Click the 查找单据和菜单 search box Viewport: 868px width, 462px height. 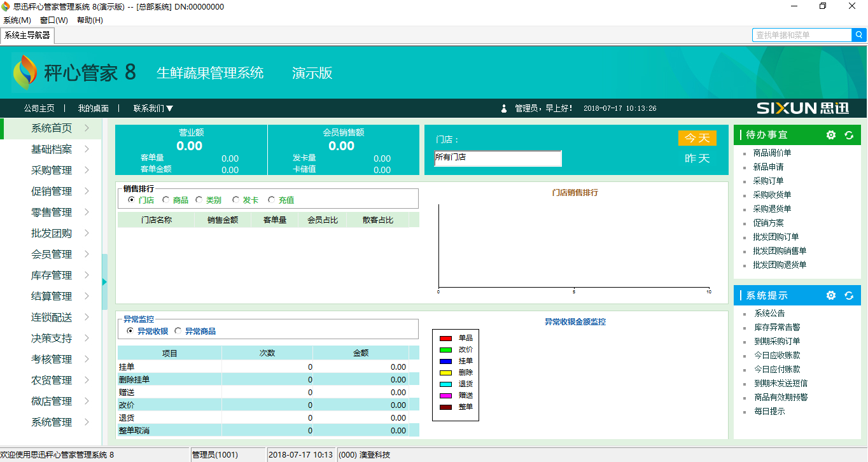coord(802,35)
